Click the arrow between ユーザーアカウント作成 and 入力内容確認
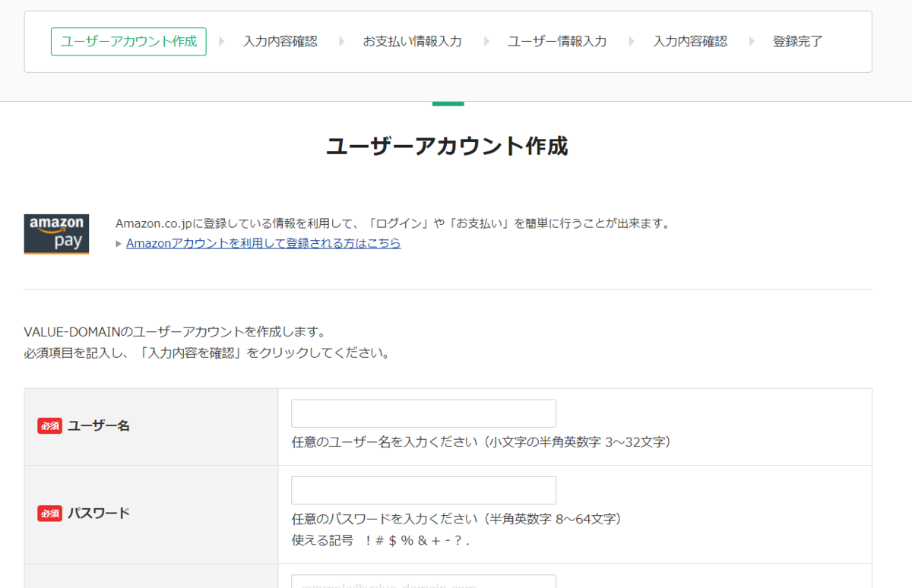The width and height of the screenshot is (912, 588). click(x=222, y=42)
